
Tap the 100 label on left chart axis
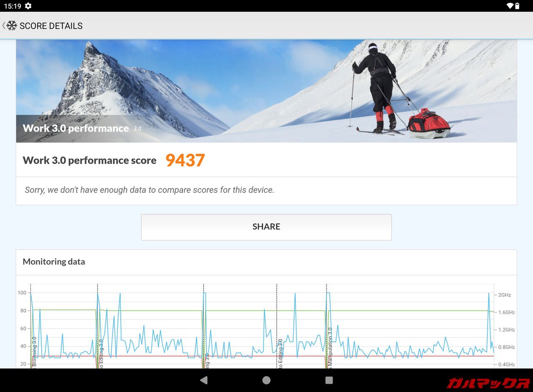pyautogui.click(x=22, y=293)
